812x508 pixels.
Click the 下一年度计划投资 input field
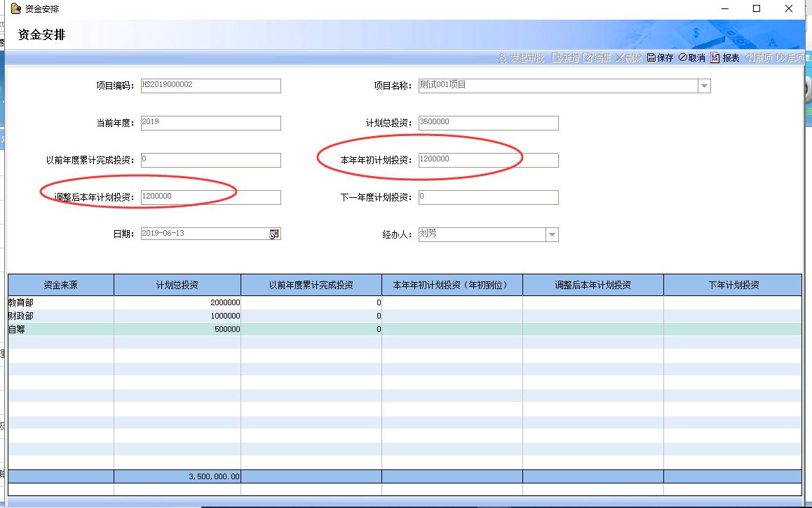tap(488, 197)
